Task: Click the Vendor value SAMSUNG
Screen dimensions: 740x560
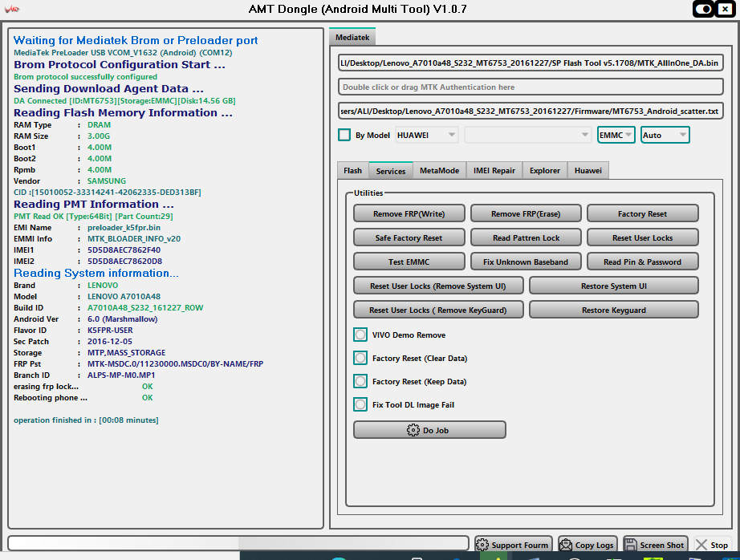Action: click(x=107, y=181)
